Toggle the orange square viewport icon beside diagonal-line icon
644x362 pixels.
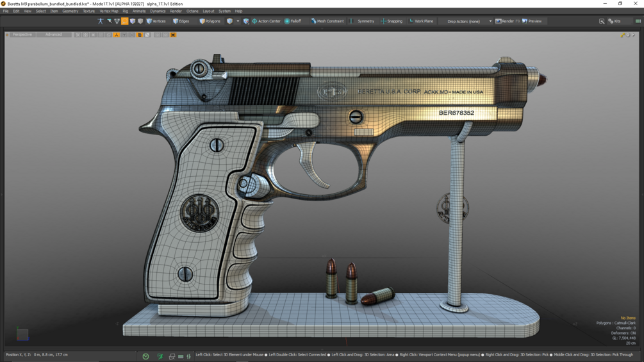click(x=140, y=35)
